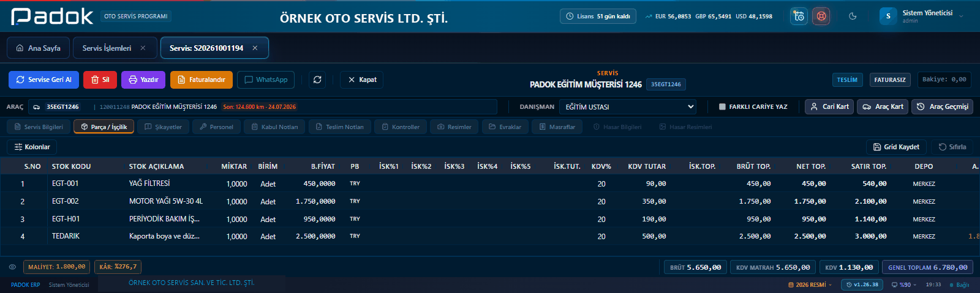The image size is (980, 293).
Task: Click the KDV 1.130,00 total box
Action: 849,267
